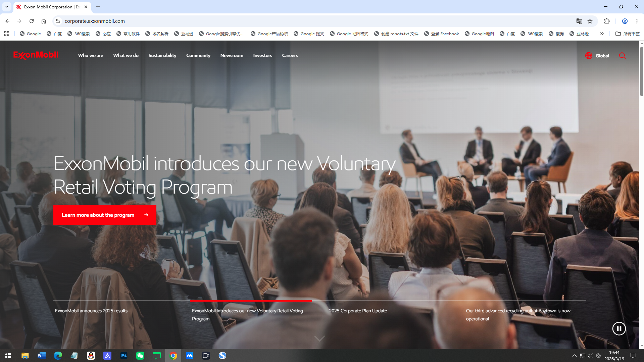
Task: Open File Explorer from taskbar
Action: pyautogui.click(x=25, y=355)
